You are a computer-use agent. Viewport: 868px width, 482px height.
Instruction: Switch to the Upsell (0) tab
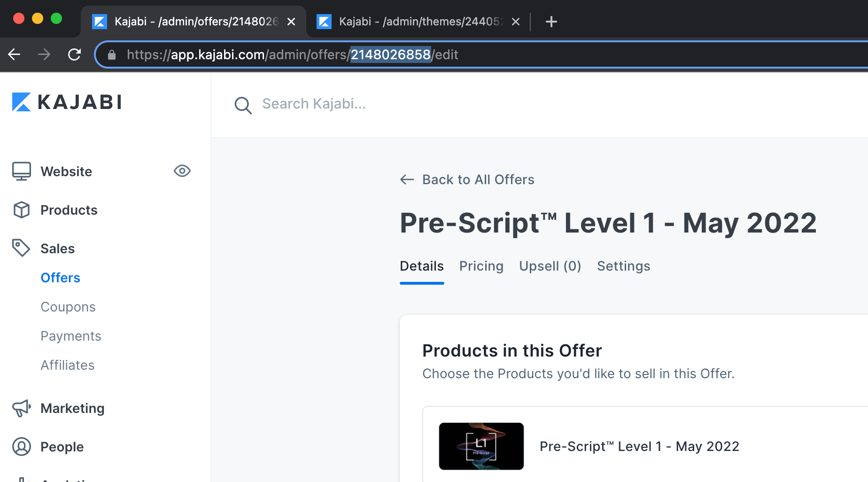click(550, 266)
